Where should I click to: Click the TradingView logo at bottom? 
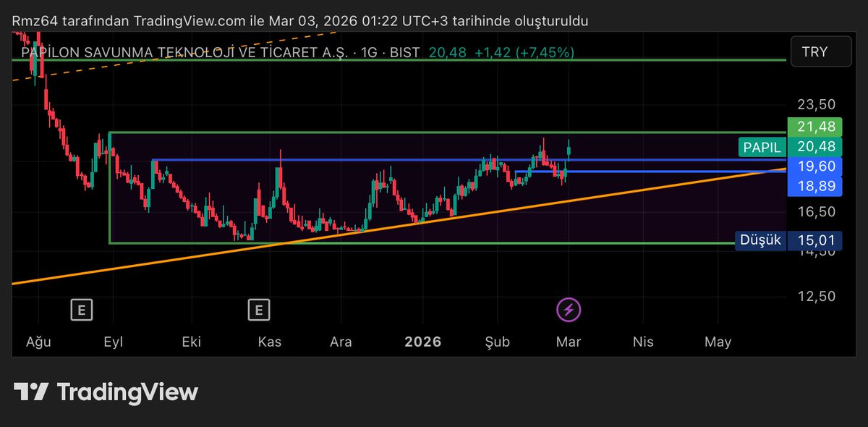click(x=106, y=392)
